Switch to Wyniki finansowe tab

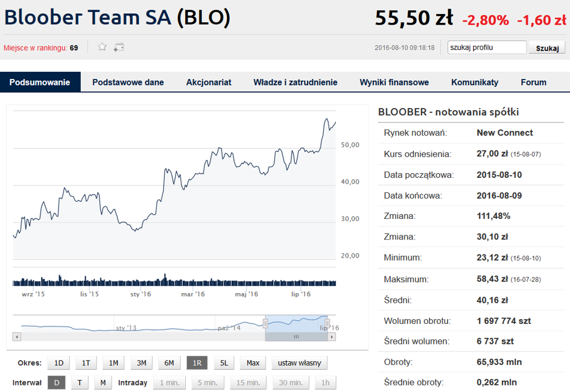tap(394, 83)
